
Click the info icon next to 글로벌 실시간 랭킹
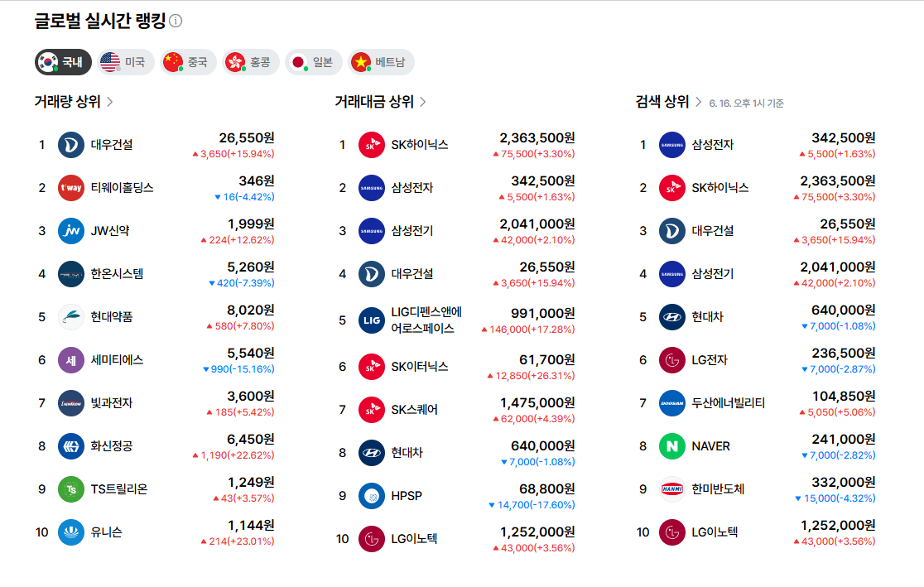176,22
